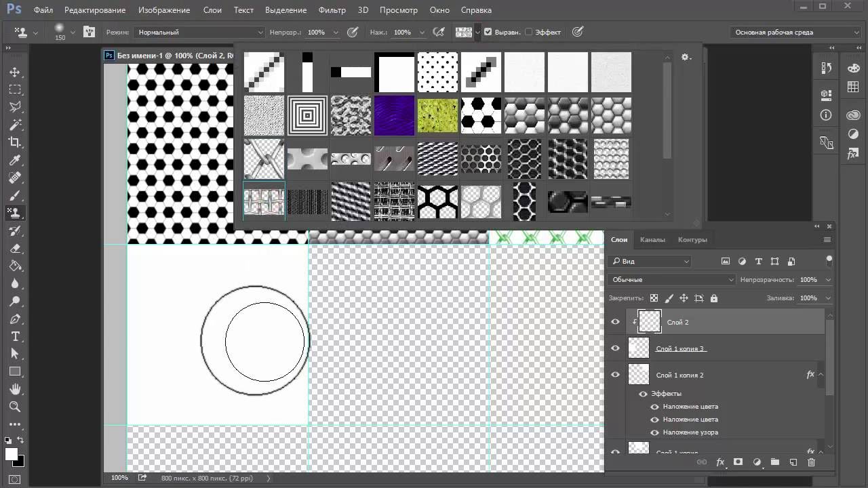Select the Brush tool

(15, 195)
